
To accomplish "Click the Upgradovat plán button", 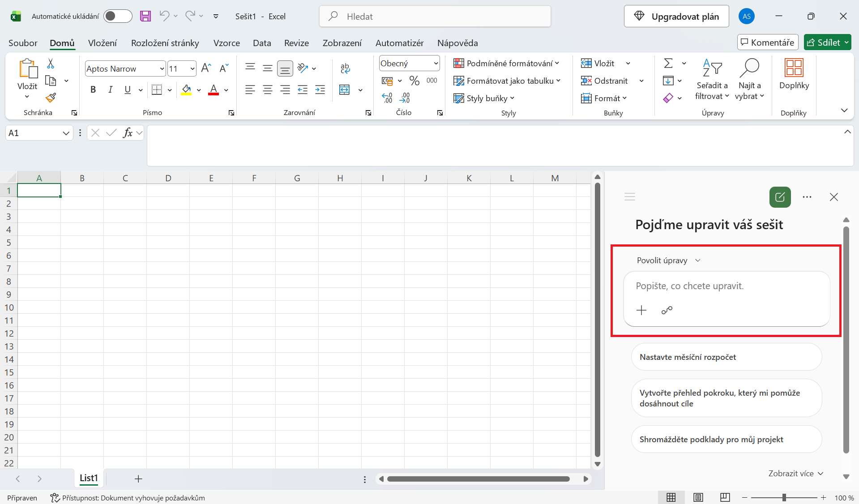I will [676, 17].
